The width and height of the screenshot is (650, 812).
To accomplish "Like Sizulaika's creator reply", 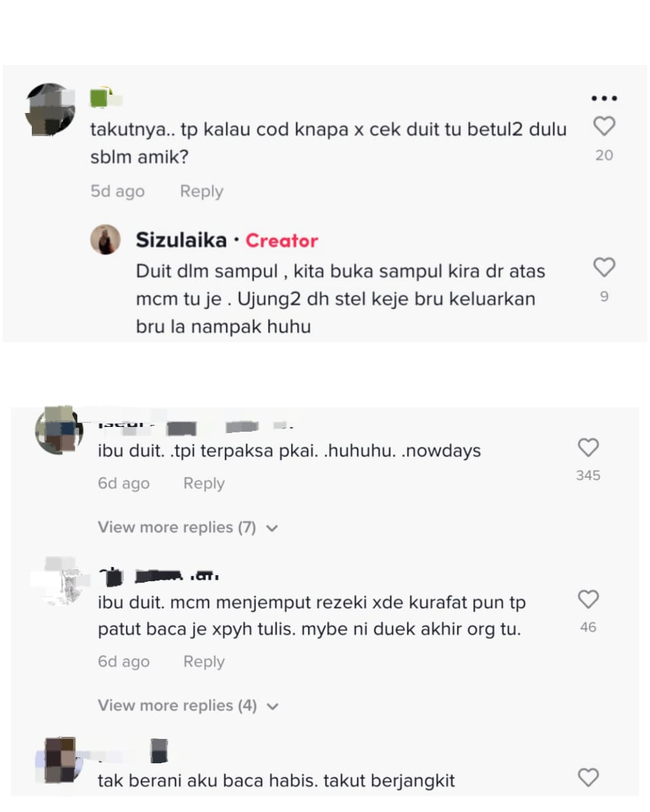I will click(x=604, y=267).
